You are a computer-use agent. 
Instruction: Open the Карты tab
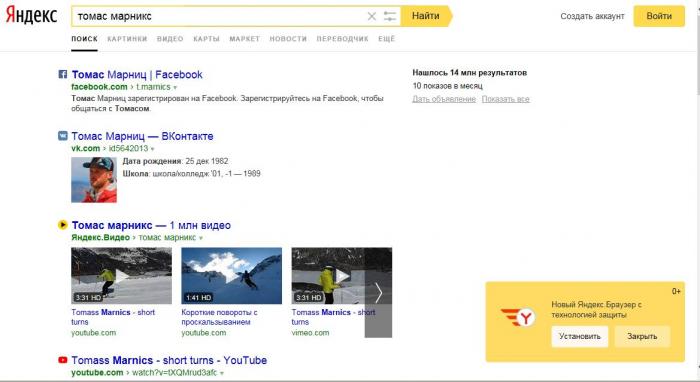click(206, 39)
